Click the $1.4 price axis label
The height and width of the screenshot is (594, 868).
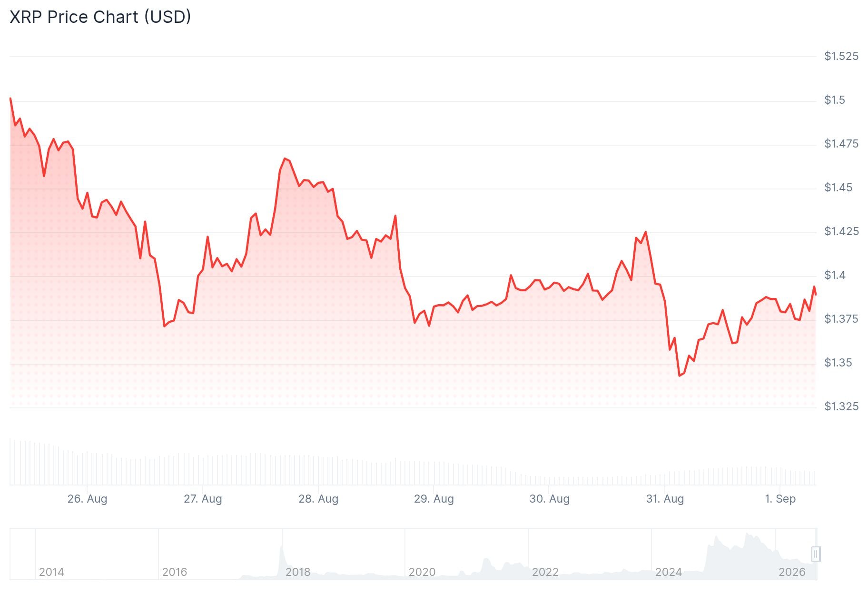[835, 275]
